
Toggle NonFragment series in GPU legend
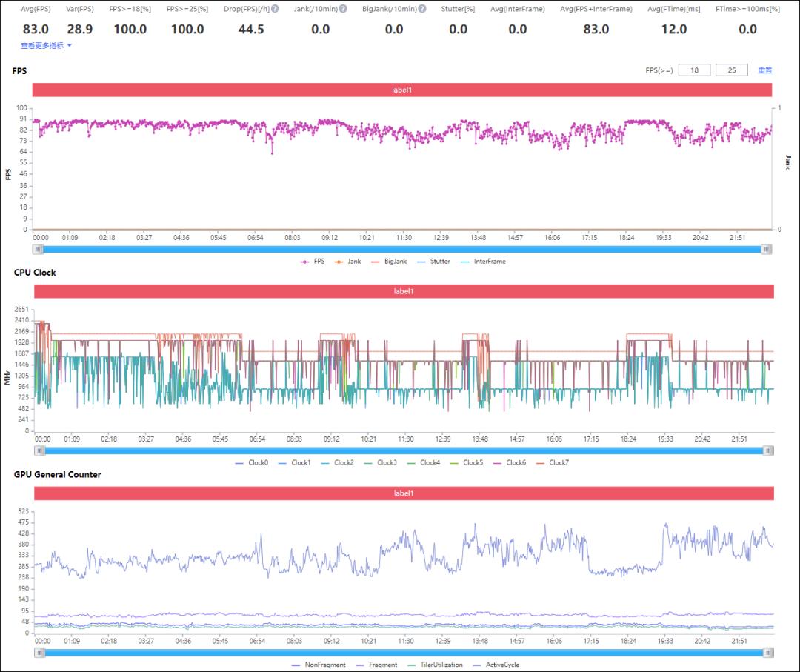(319, 665)
